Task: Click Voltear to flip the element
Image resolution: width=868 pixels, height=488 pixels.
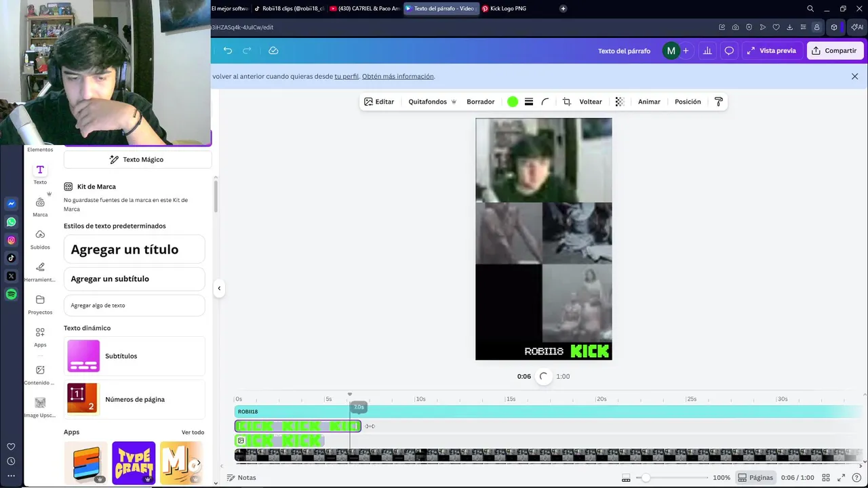Action: pos(591,102)
